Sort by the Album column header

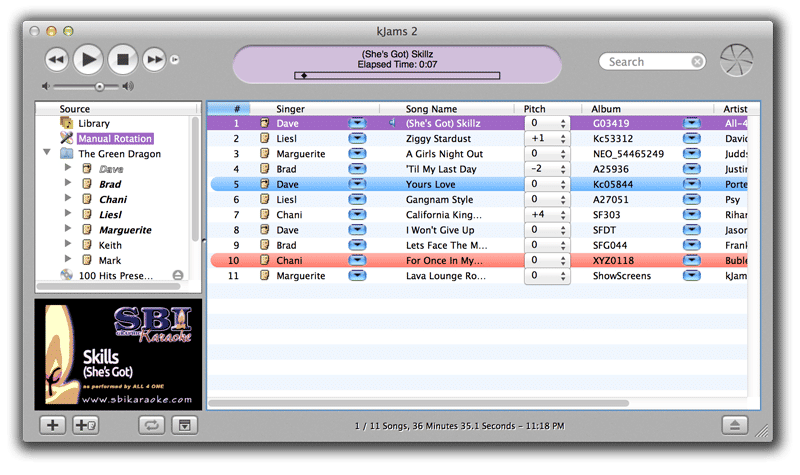647,109
